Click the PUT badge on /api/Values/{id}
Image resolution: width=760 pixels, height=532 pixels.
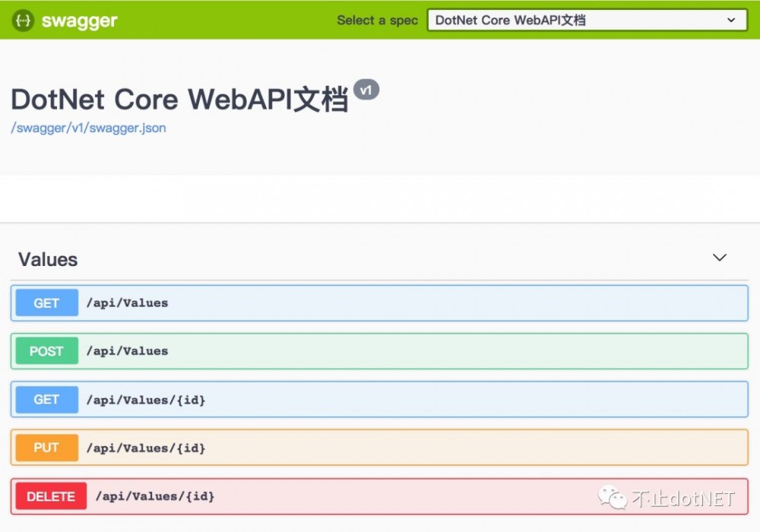(x=46, y=448)
